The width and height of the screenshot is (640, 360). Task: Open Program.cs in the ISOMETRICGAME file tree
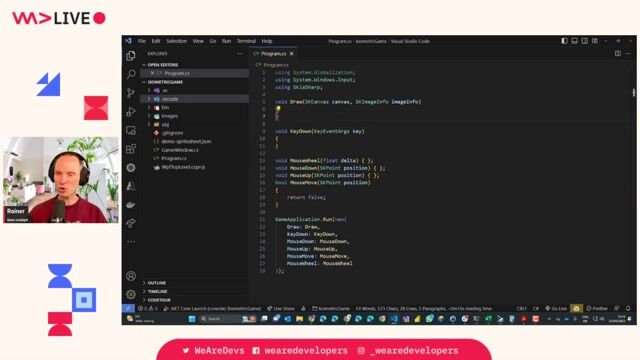[195, 158]
